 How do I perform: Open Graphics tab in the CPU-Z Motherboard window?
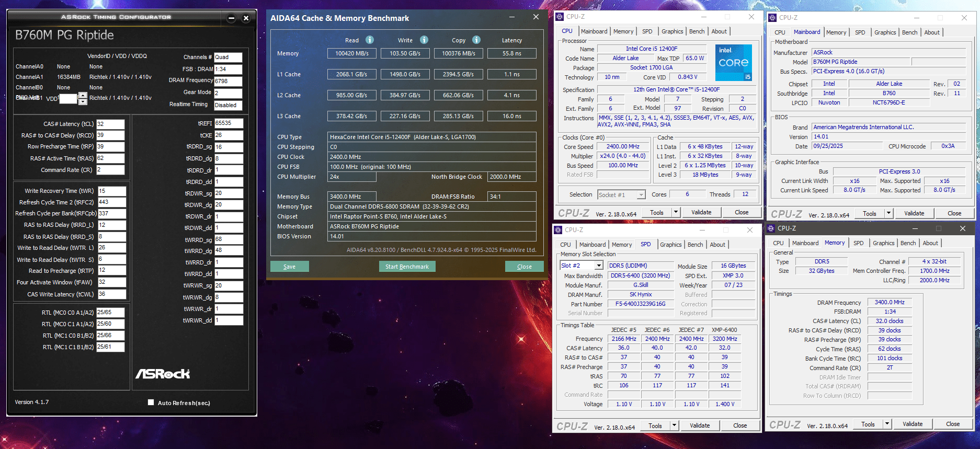[x=885, y=32]
